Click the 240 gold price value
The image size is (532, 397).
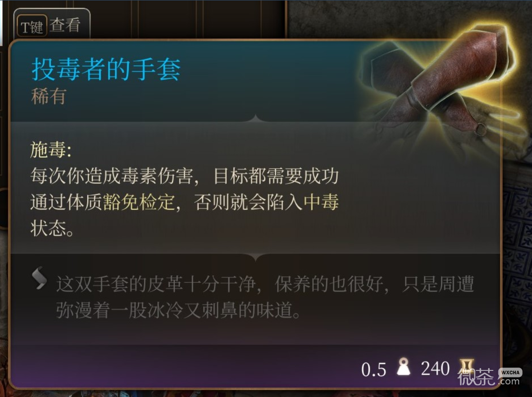(435, 369)
